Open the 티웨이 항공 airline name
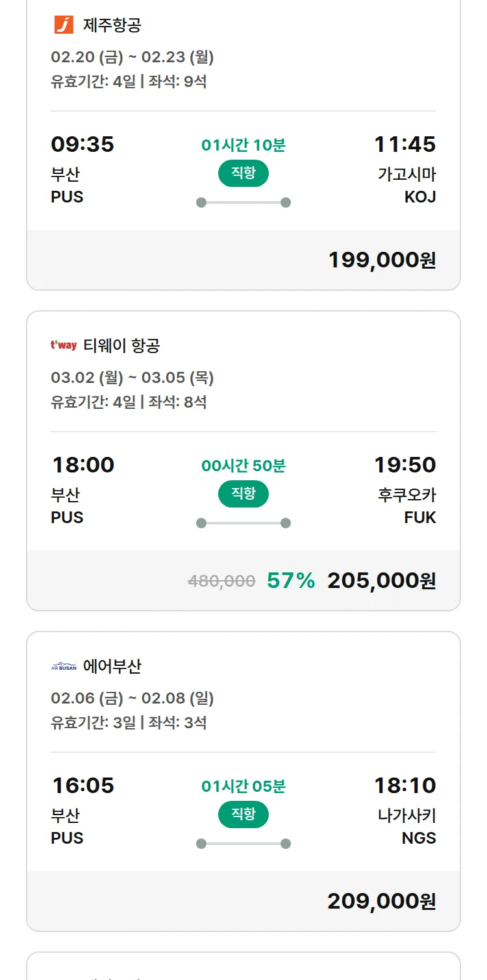The height and width of the screenshot is (980, 487). [121, 346]
